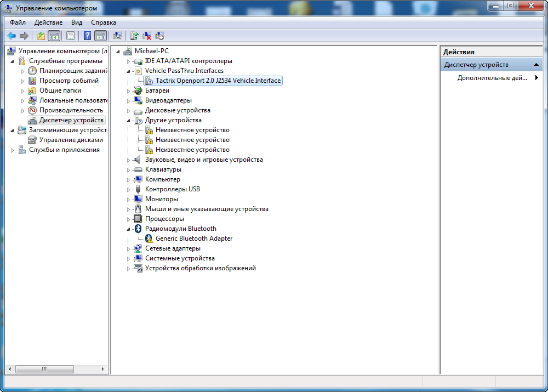Collapse the Диспетчер устройств actions section header

(537, 65)
